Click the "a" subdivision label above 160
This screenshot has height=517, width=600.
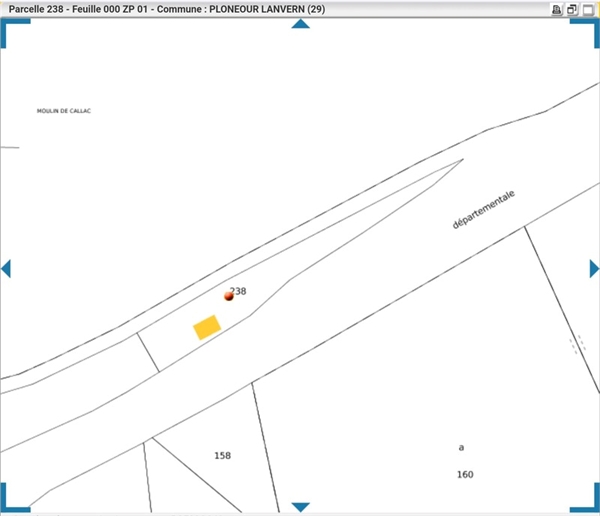point(461,448)
